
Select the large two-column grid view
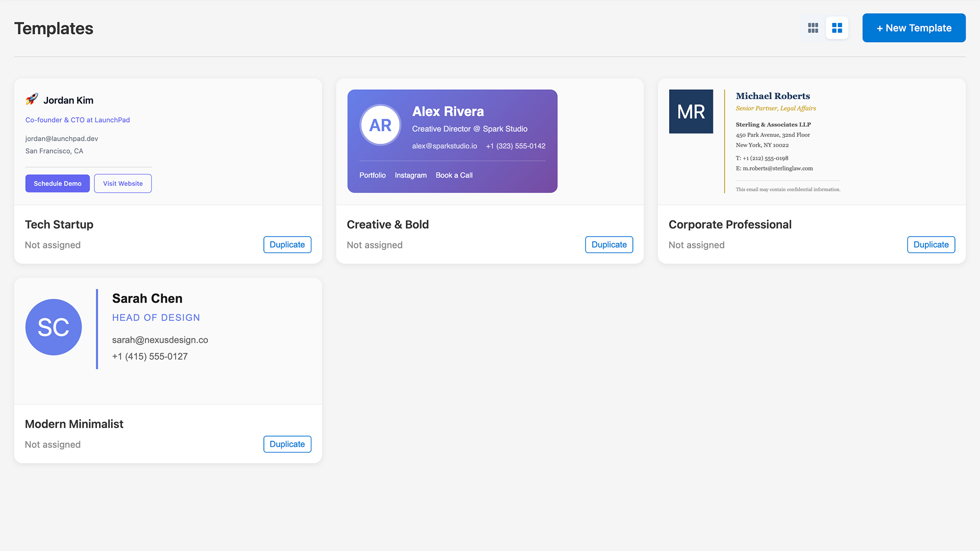click(837, 28)
